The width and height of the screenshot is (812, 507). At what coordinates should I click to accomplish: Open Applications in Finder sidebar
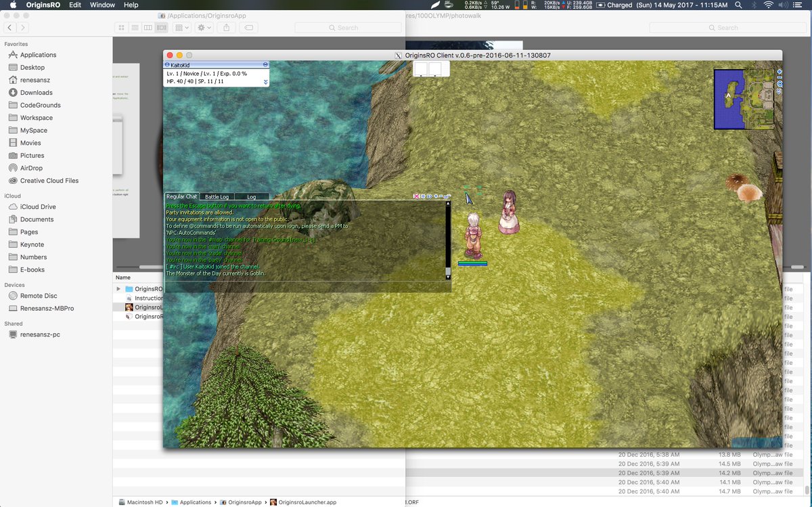point(38,55)
